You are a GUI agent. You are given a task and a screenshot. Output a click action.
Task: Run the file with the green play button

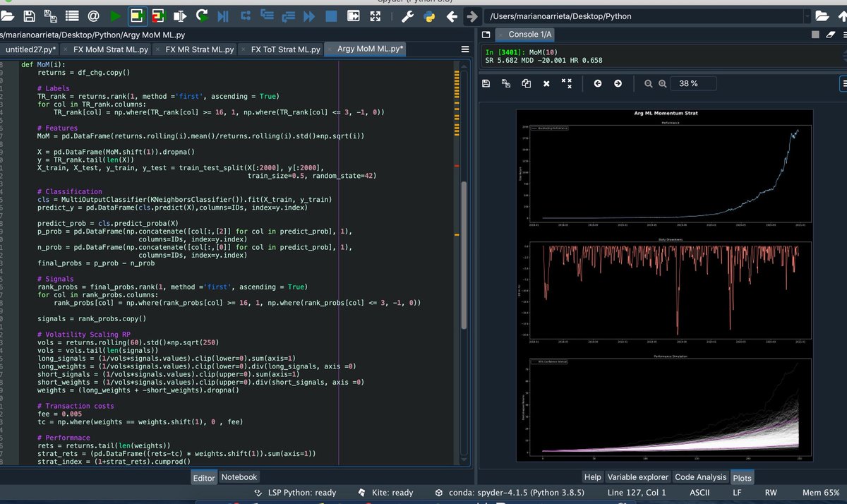[x=116, y=16]
